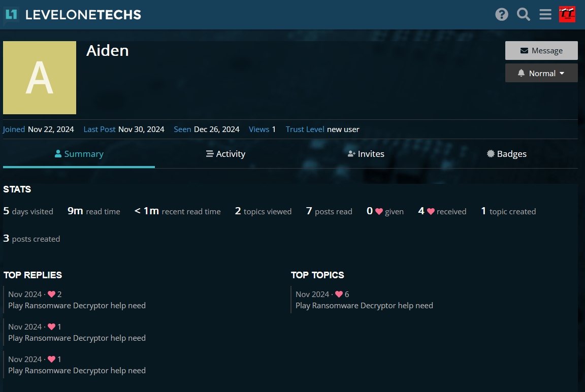Click the TT user avatar in the header
Image resolution: width=585 pixels, height=392 pixels.
point(567,14)
